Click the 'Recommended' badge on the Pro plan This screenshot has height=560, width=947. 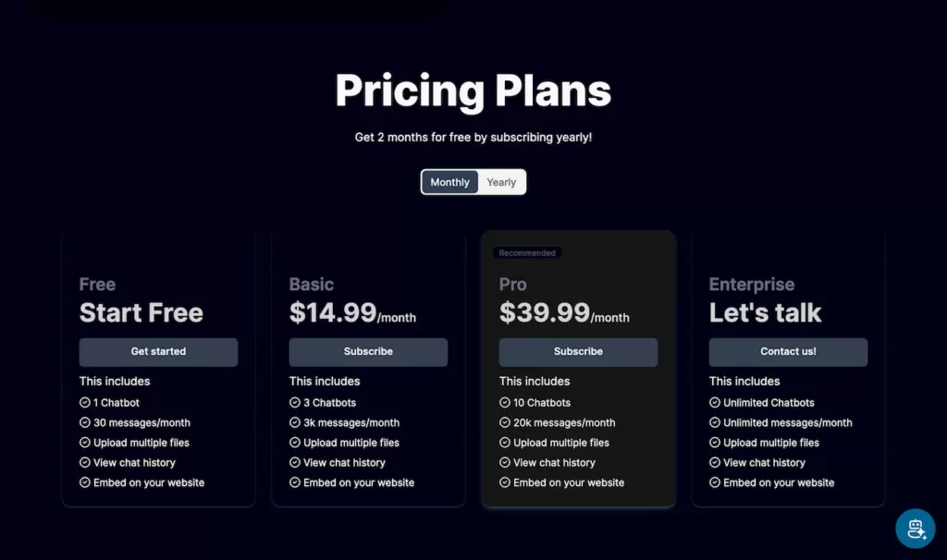527,251
